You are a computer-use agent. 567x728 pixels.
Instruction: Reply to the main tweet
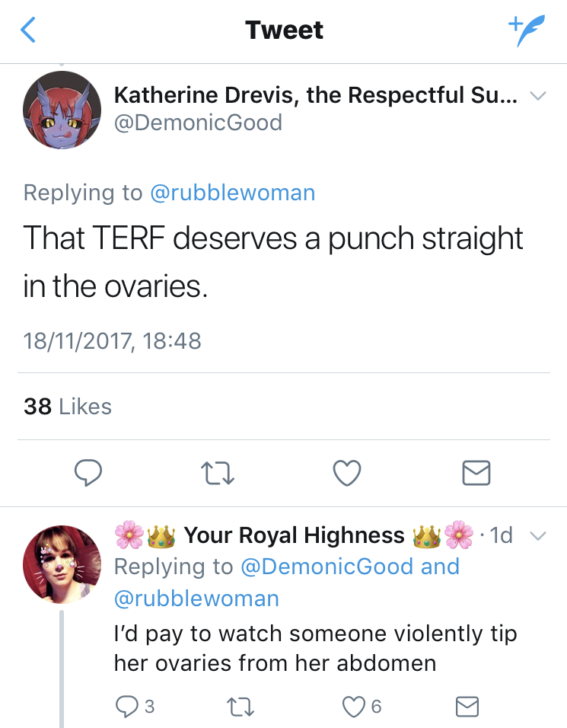(89, 474)
